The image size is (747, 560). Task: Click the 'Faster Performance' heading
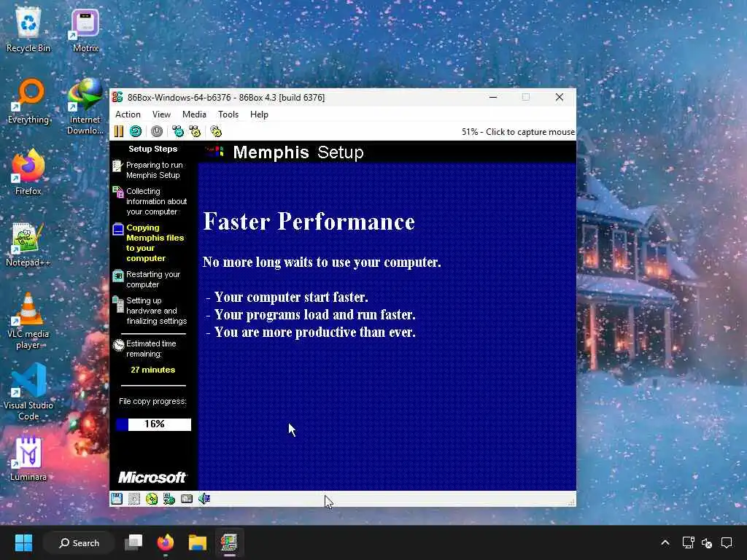click(x=309, y=222)
